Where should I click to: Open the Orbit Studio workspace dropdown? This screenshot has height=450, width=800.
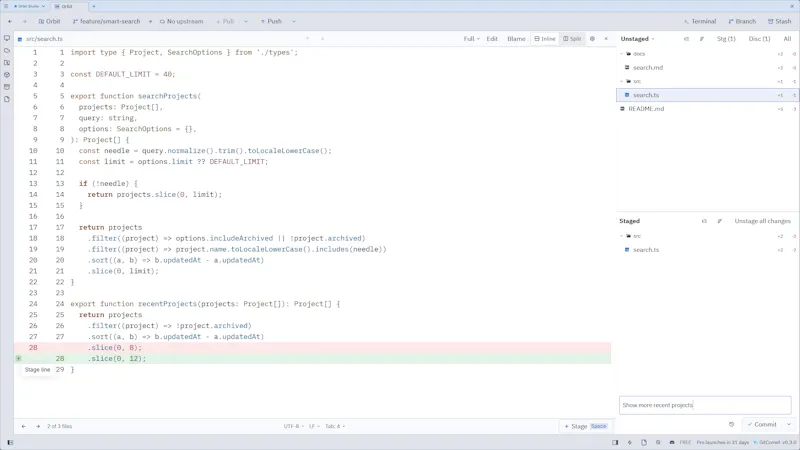click(x=30, y=6)
